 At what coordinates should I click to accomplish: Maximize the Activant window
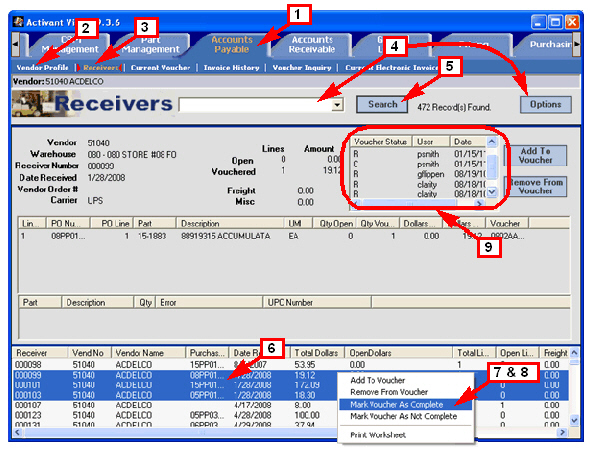[x=555, y=22]
